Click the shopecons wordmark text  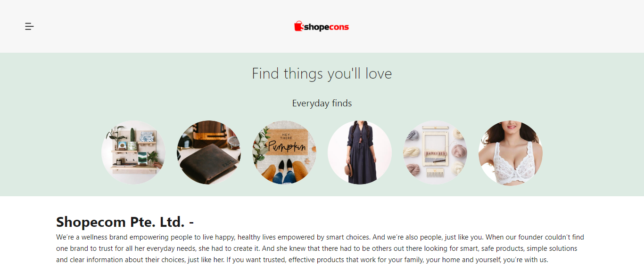point(326,27)
